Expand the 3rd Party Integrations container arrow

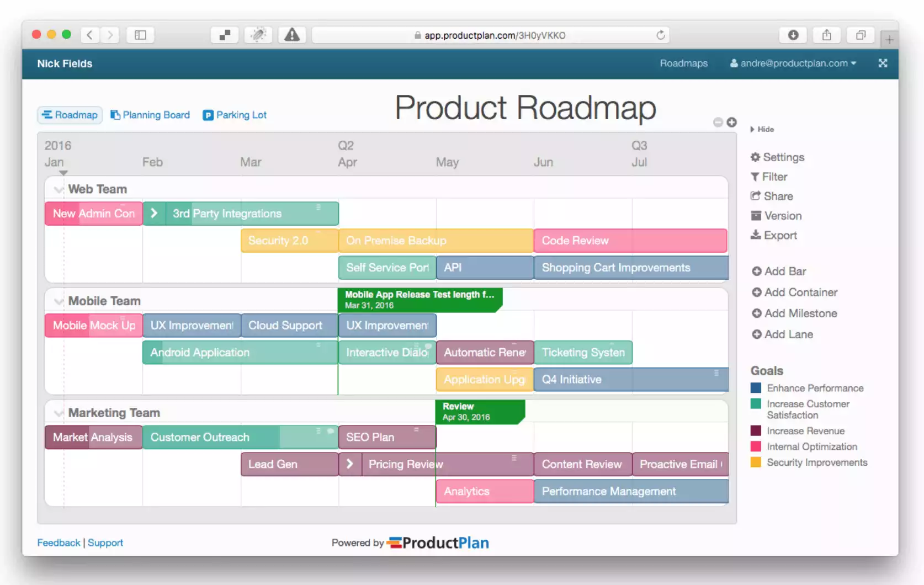[x=154, y=214]
